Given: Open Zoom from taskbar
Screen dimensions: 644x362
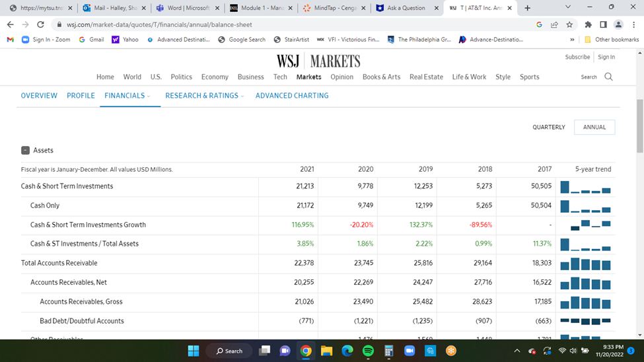Looking at the screenshot, I should 410,351.
